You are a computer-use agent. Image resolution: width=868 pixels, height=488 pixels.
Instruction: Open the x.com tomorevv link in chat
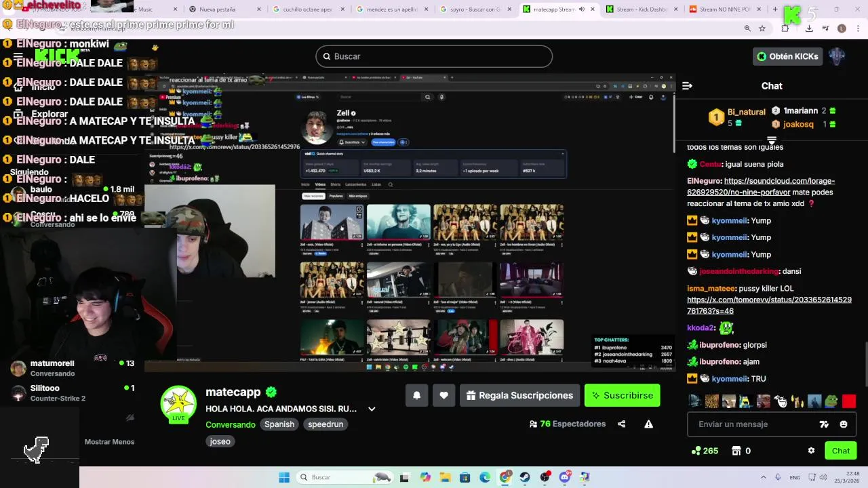tap(769, 305)
